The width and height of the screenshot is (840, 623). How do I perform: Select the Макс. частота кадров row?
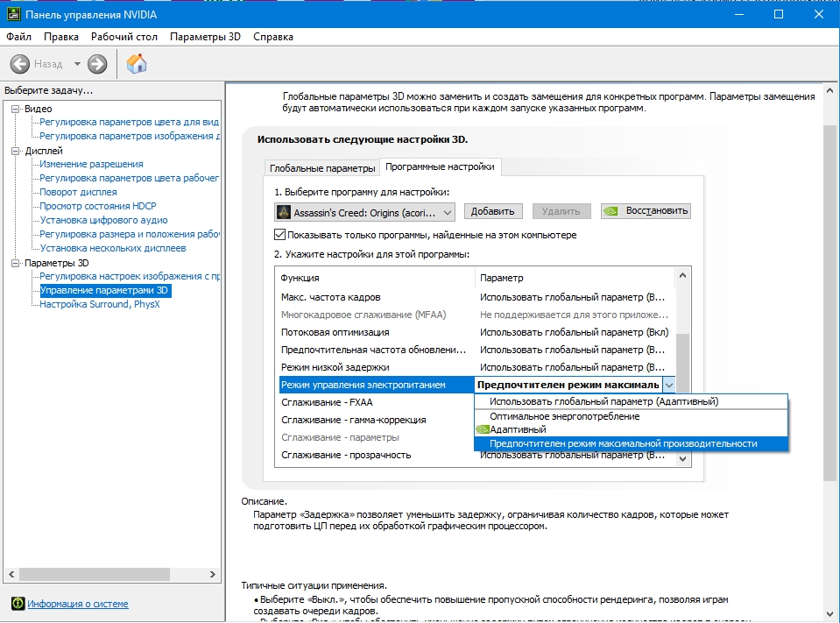click(x=476, y=297)
